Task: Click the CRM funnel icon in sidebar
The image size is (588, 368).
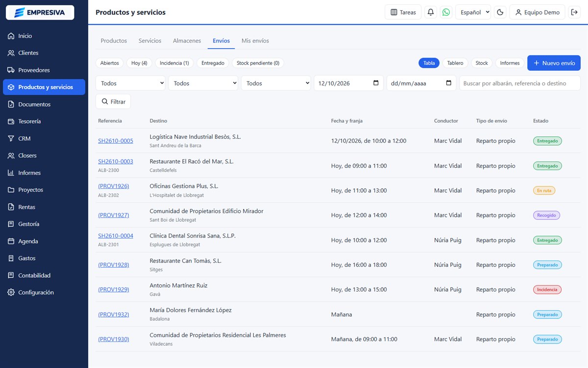Action: 11,139
